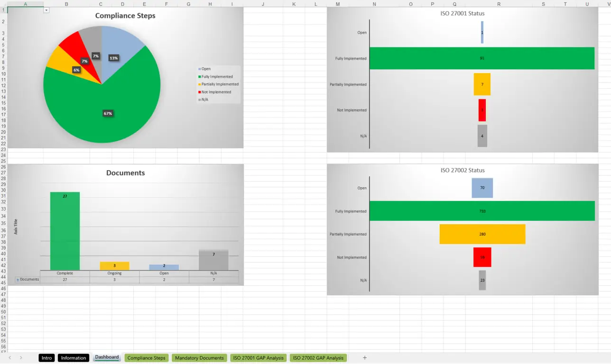Click the yellow Partially Implemented legend marker
611x364 pixels.
pyautogui.click(x=199, y=84)
